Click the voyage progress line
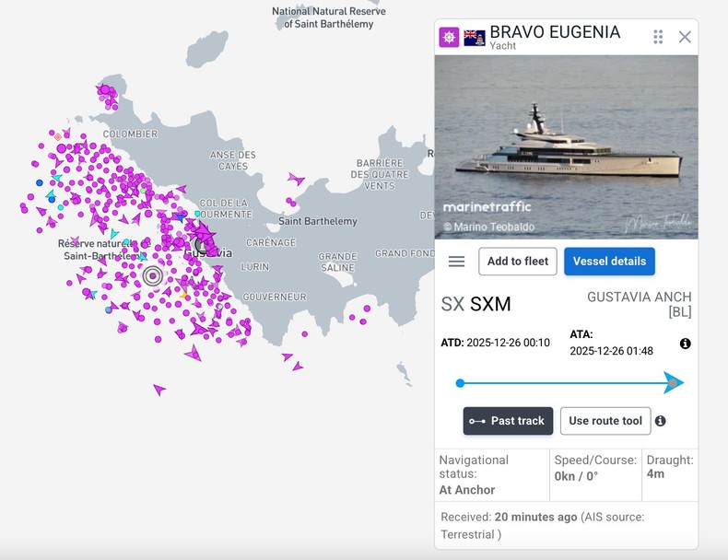 coord(562,382)
